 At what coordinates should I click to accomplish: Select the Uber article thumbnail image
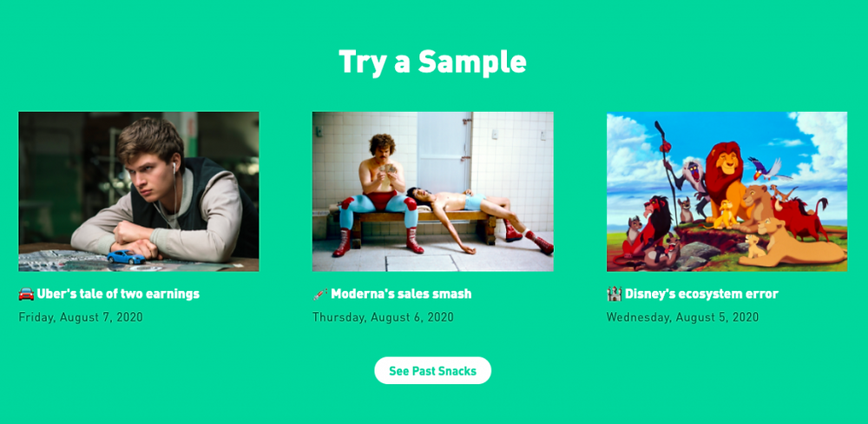click(139, 192)
